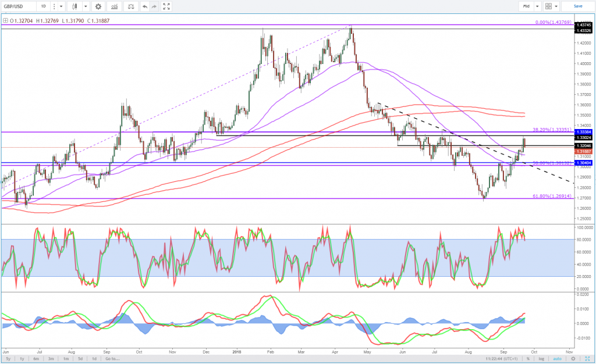Open the indicators menu
This screenshot has height=364, width=596.
115,6
